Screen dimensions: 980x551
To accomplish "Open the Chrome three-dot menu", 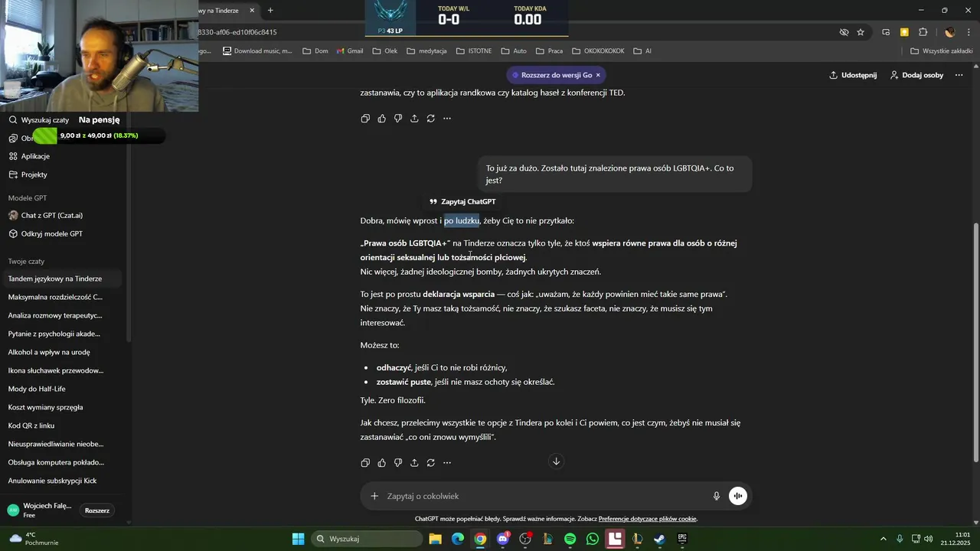I will point(968,32).
